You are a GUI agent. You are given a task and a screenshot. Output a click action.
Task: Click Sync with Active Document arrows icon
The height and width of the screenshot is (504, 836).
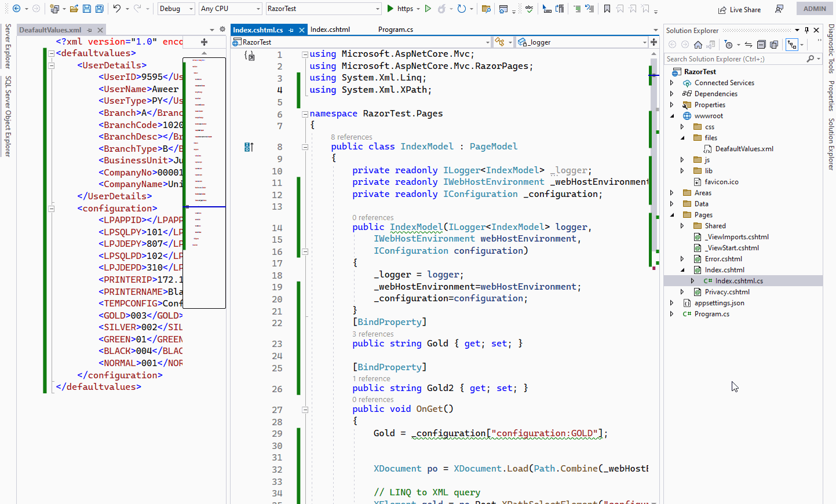749,45
